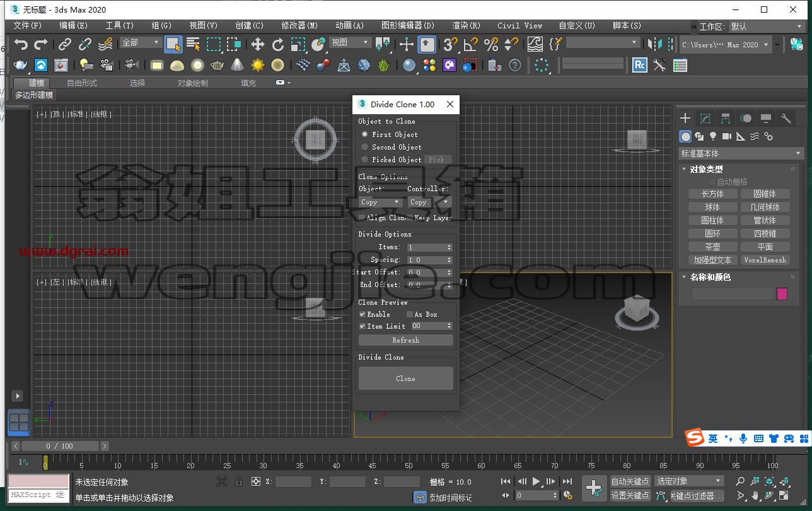Open the 编辑(E) menu

coord(74,26)
